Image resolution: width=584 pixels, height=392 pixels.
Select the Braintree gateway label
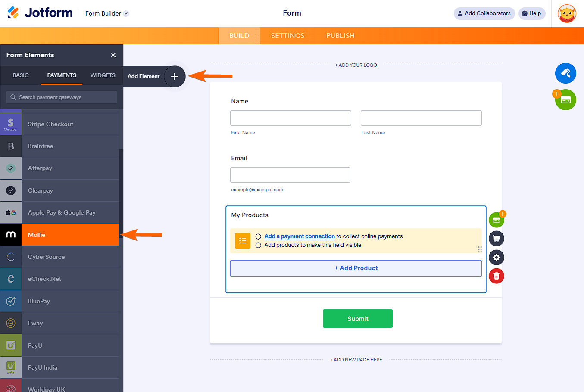point(41,146)
